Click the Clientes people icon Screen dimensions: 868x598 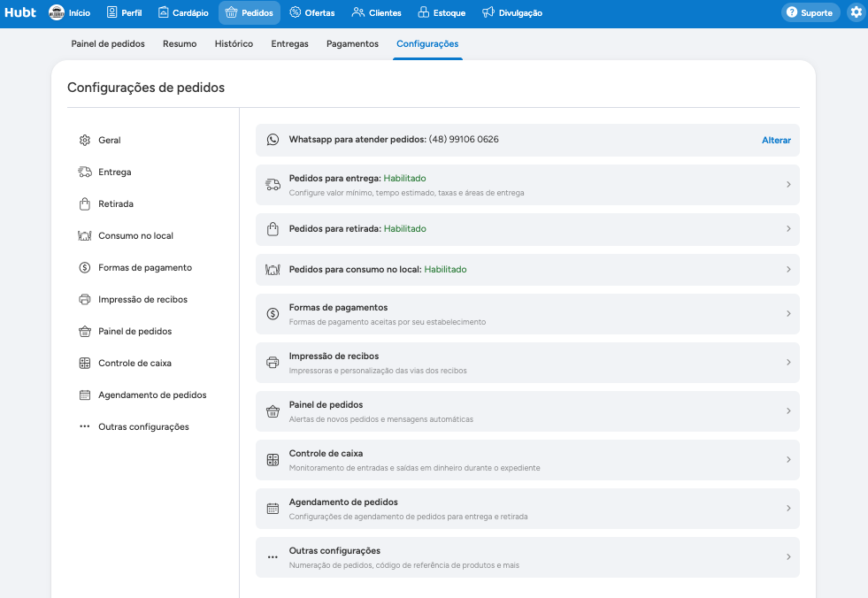[358, 12]
